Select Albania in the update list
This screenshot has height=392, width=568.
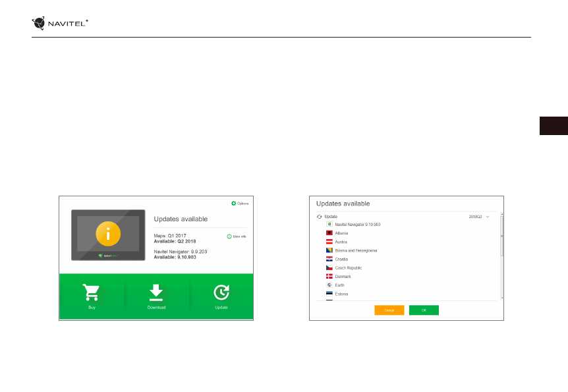[x=342, y=233]
